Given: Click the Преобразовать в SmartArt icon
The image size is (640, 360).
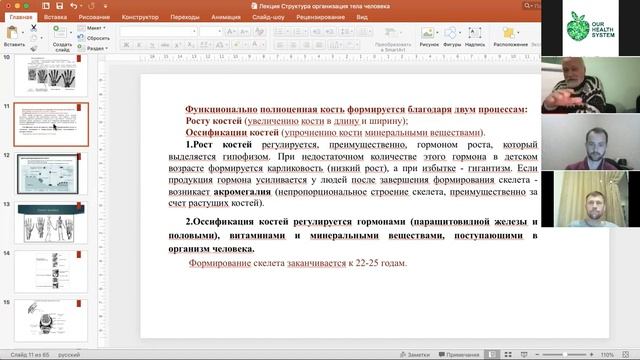Looking at the screenshot, I should coord(391,33).
